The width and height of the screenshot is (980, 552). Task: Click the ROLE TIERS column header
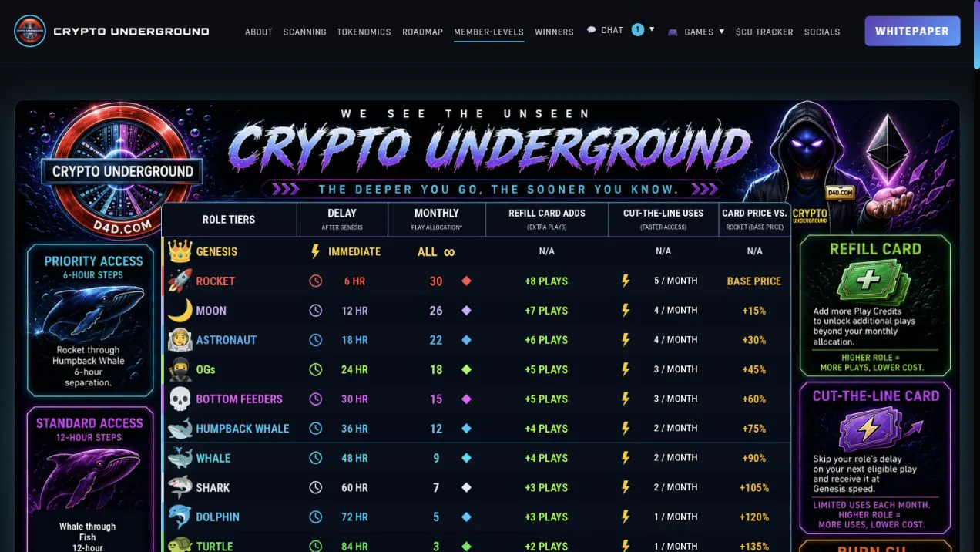229,220
